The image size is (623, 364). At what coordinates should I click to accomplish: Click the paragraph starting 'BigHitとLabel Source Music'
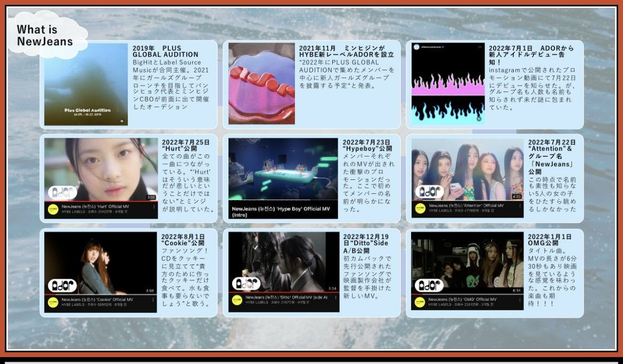tap(171, 85)
